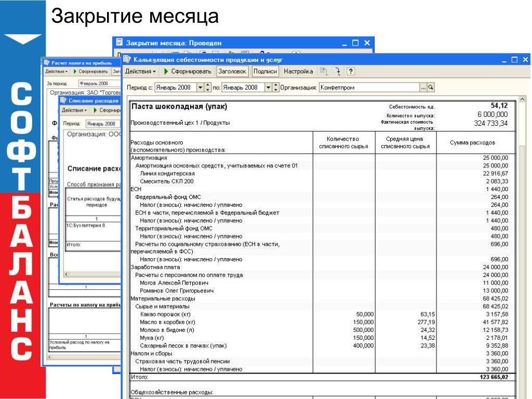Select the row Могов Алексей Петрович
Viewport: 532px width, 399px height.
pyautogui.click(x=323, y=283)
